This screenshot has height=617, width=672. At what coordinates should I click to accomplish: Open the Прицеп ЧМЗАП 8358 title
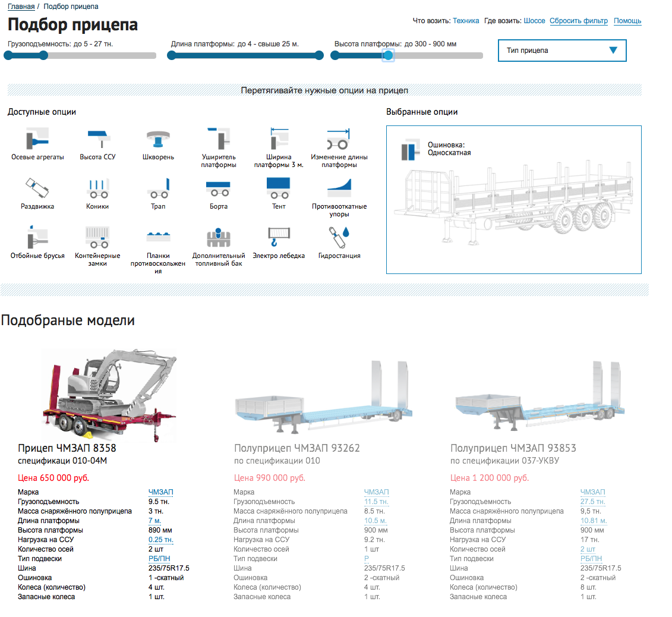(67, 448)
